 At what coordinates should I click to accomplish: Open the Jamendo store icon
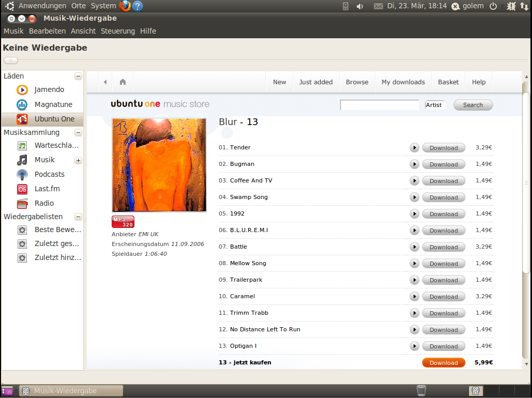pos(22,90)
